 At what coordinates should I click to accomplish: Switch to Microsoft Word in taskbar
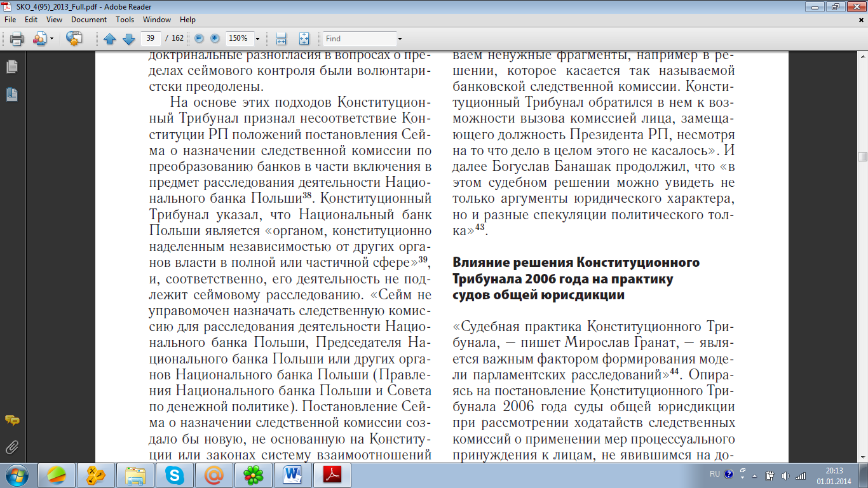click(293, 475)
